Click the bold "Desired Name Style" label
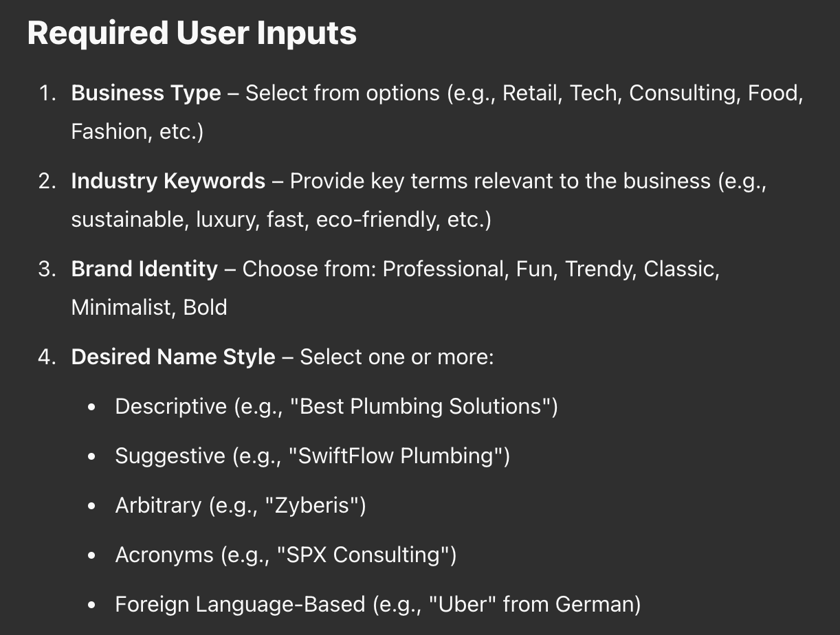Screen dimensions: 840x635 (173, 357)
